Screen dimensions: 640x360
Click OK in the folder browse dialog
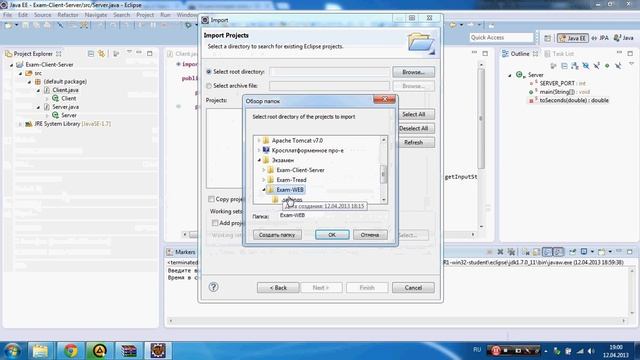coord(332,235)
